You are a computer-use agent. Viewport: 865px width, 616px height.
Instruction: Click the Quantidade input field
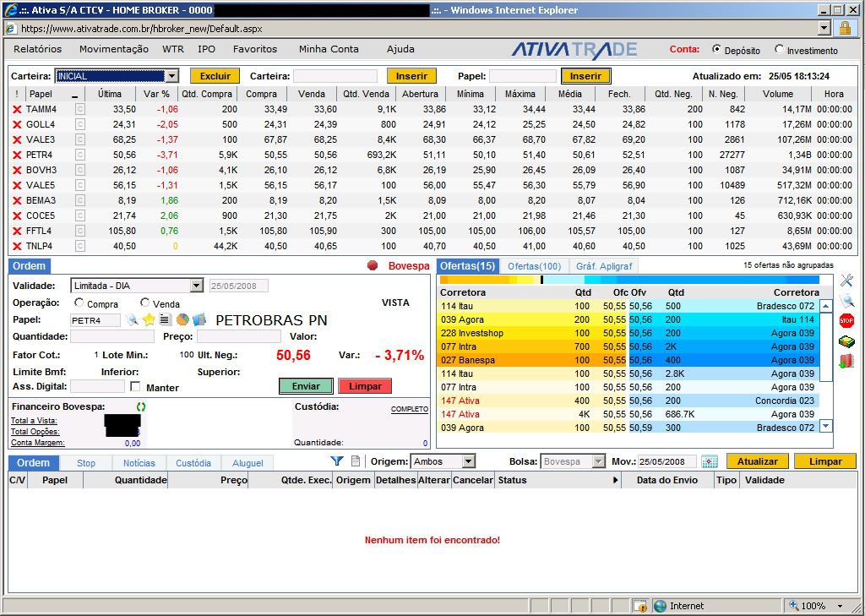[112, 336]
